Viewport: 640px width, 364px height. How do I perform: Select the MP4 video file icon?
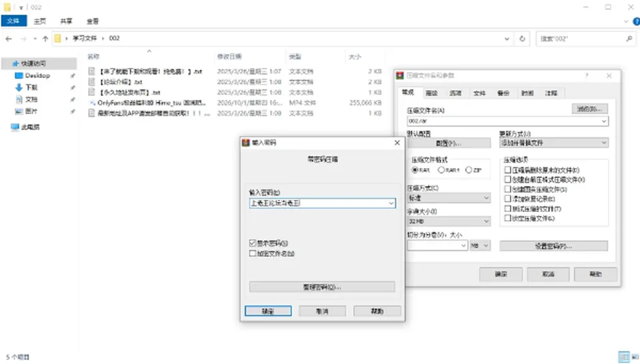pos(92,103)
